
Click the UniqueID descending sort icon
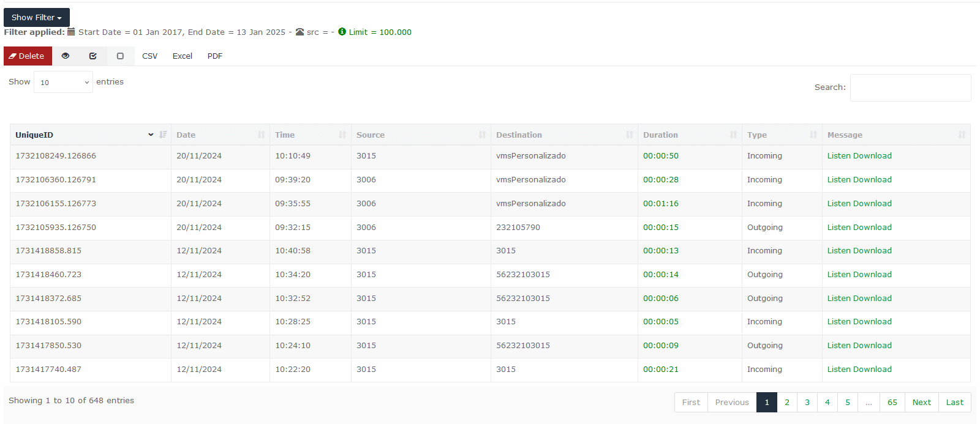163,135
